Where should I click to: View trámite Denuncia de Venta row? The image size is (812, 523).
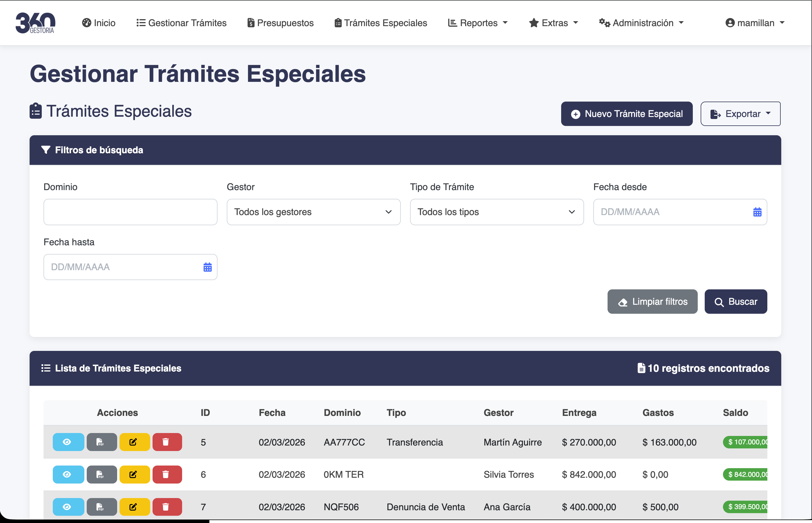[x=68, y=507]
